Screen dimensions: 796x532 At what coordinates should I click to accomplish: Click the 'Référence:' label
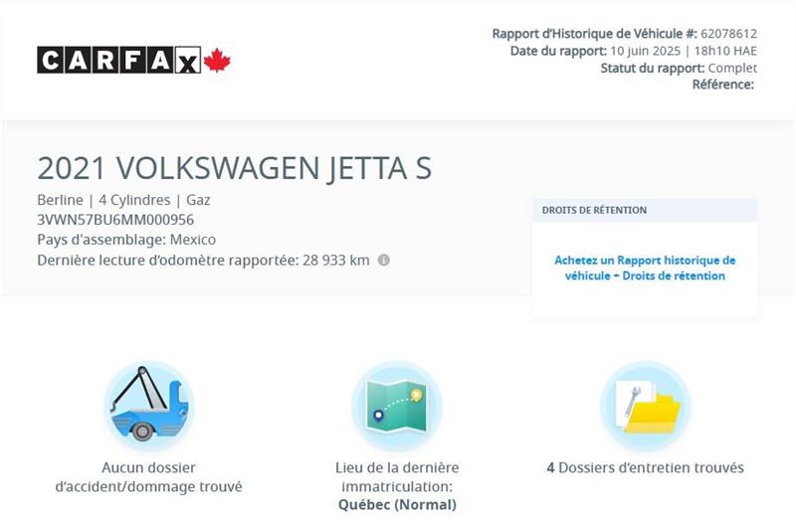[x=723, y=85]
